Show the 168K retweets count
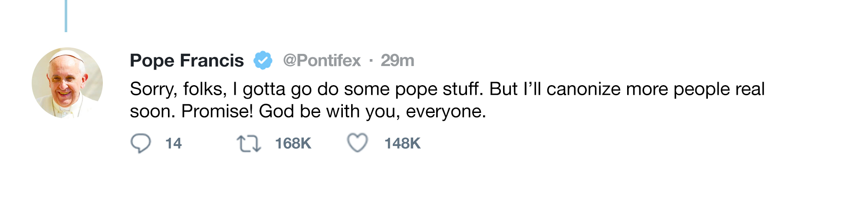Image resolution: width=868 pixels, height=199 pixels. point(293,143)
